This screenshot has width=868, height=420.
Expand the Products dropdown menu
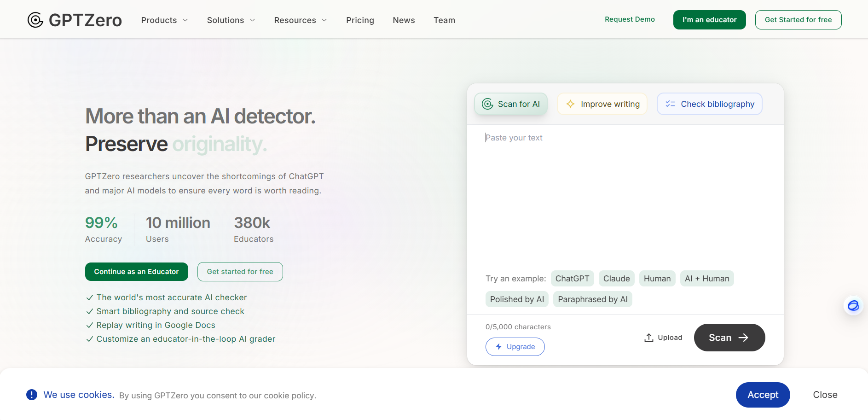165,20
